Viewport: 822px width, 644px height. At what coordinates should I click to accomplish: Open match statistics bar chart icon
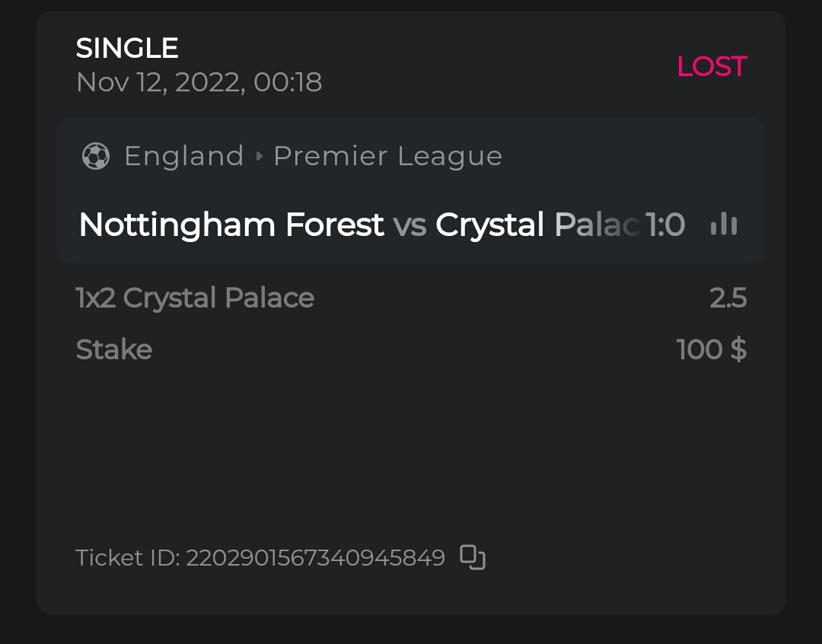723,225
